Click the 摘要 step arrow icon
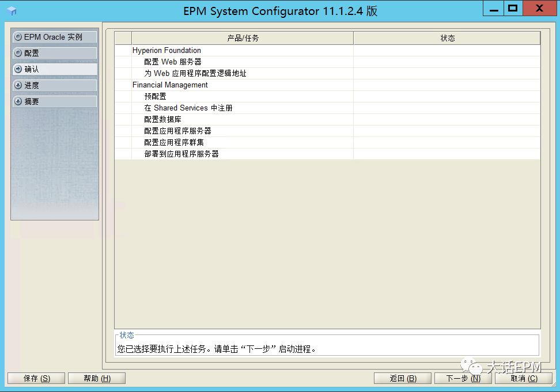The image size is (560, 392). pos(18,101)
